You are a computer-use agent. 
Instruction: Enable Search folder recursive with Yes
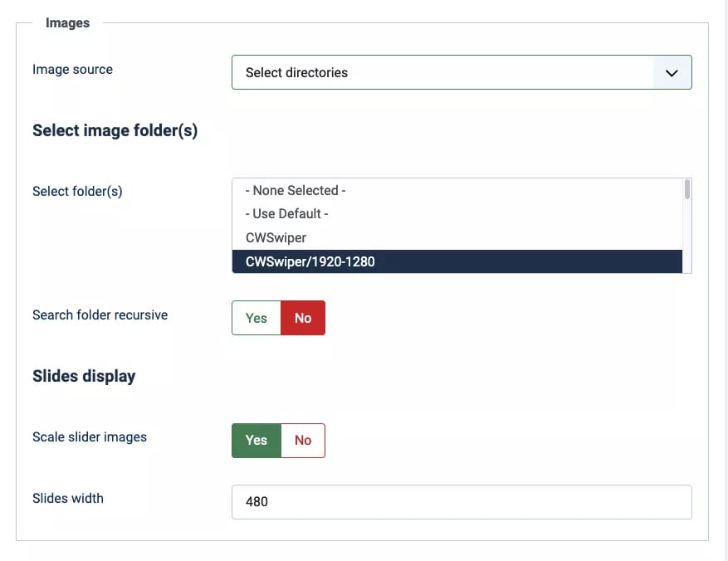tap(257, 319)
